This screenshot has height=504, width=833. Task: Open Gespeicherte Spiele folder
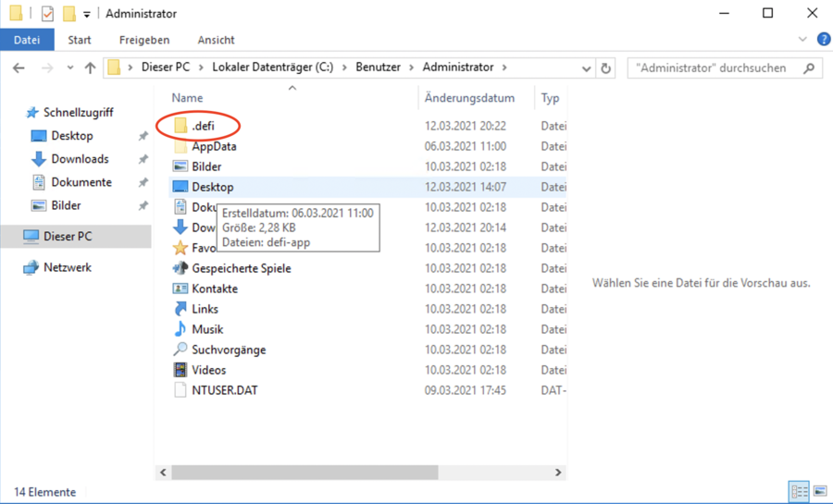(x=241, y=268)
